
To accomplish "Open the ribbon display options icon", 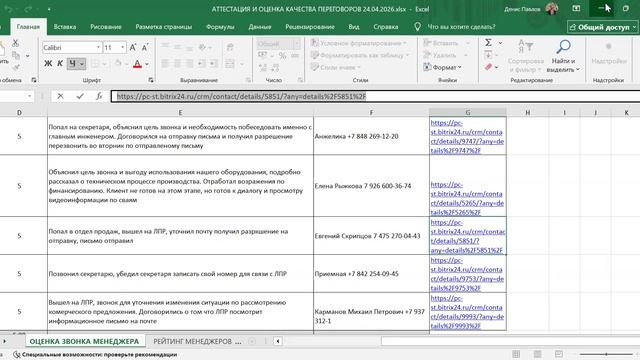I will pyautogui.click(x=576, y=9).
